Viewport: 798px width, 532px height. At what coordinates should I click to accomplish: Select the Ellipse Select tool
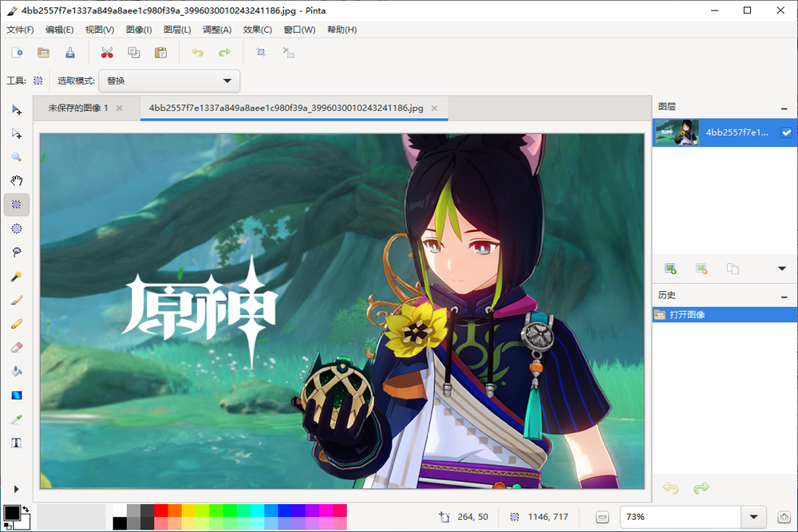click(16, 228)
